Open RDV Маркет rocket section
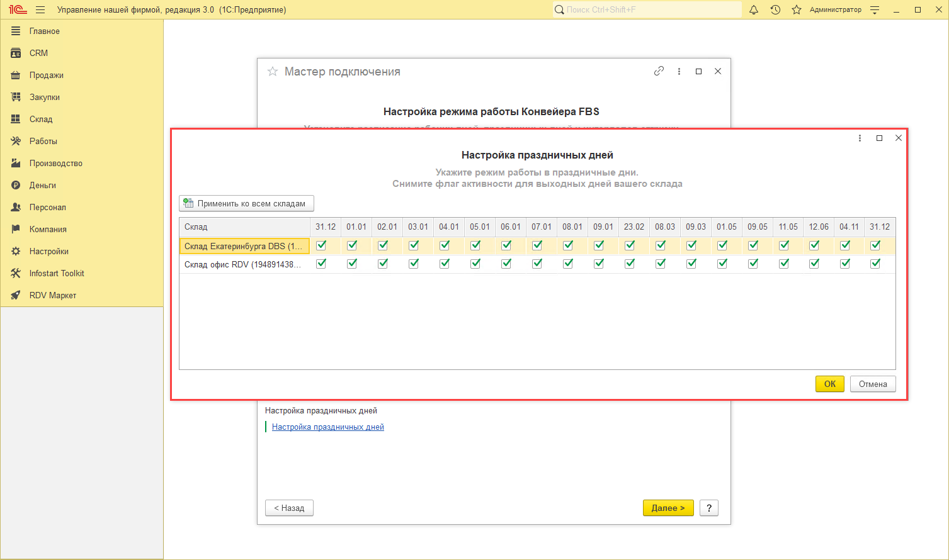This screenshot has width=949, height=560. [x=52, y=295]
